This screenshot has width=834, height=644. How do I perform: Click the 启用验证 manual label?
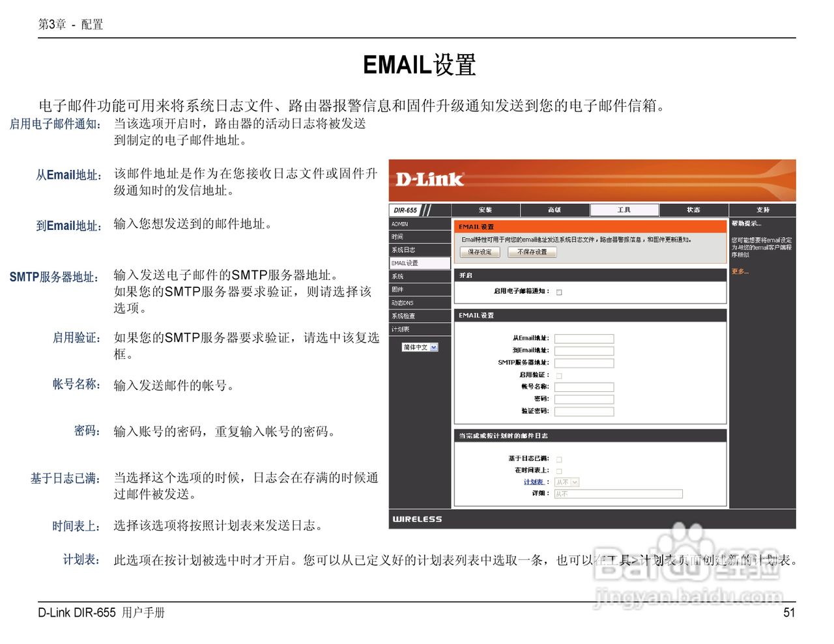77,337
